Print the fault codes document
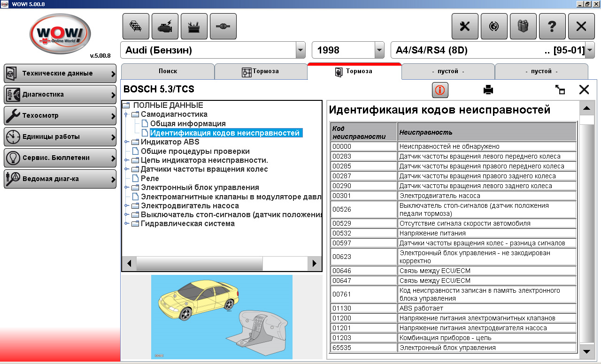 [x=488, y=90]
